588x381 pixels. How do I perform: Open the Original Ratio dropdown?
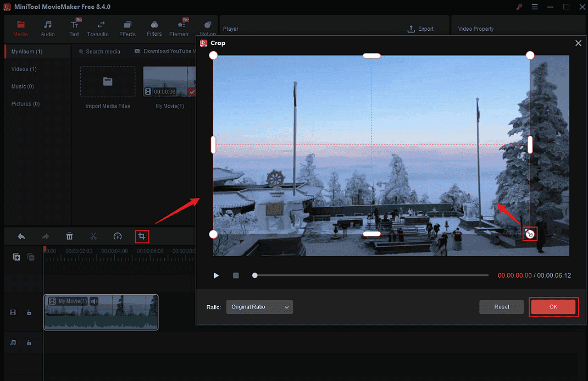click(x=259, y=307)
